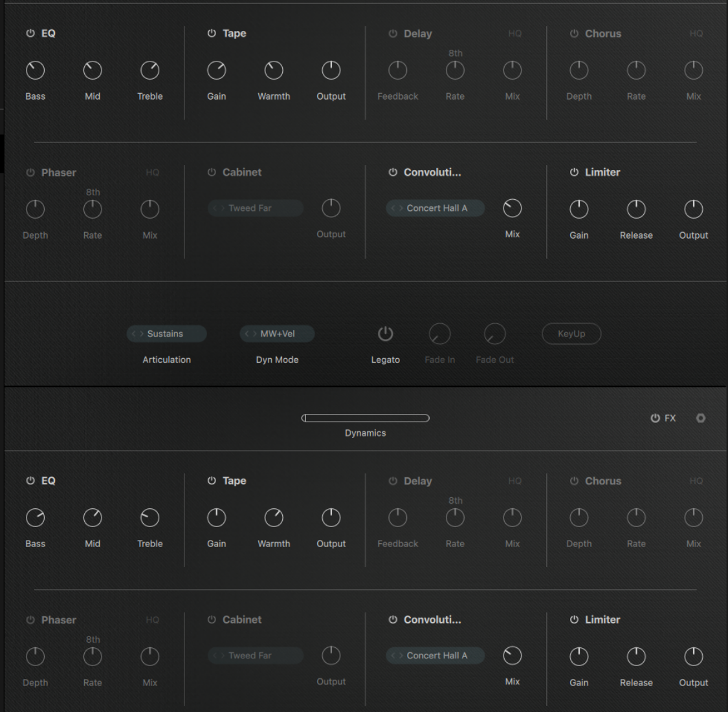Viewport: 728px width, 712px height.
Task: Open the settings gear icon
Action: click(x=701, y=418)
